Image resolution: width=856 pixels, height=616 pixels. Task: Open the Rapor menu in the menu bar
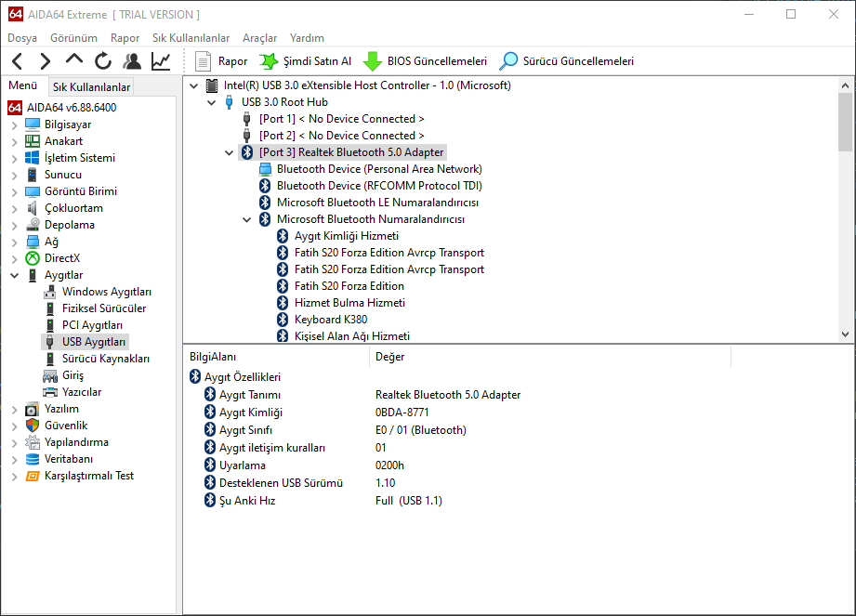click(125, 38)
